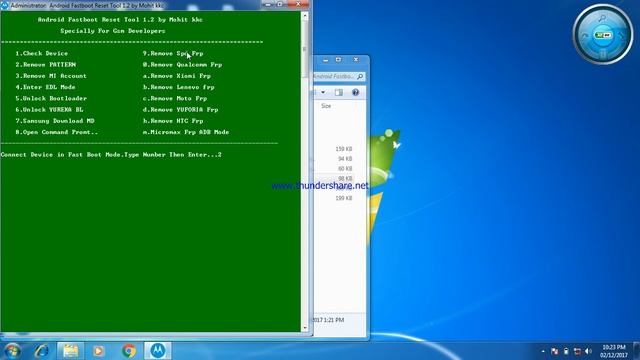Launch Internet Explorer from the taskbar

click(x=42, y=351)
